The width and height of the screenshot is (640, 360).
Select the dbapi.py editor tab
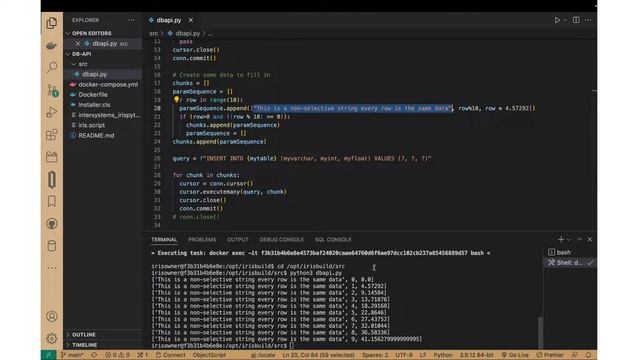(x=169, y=20)
